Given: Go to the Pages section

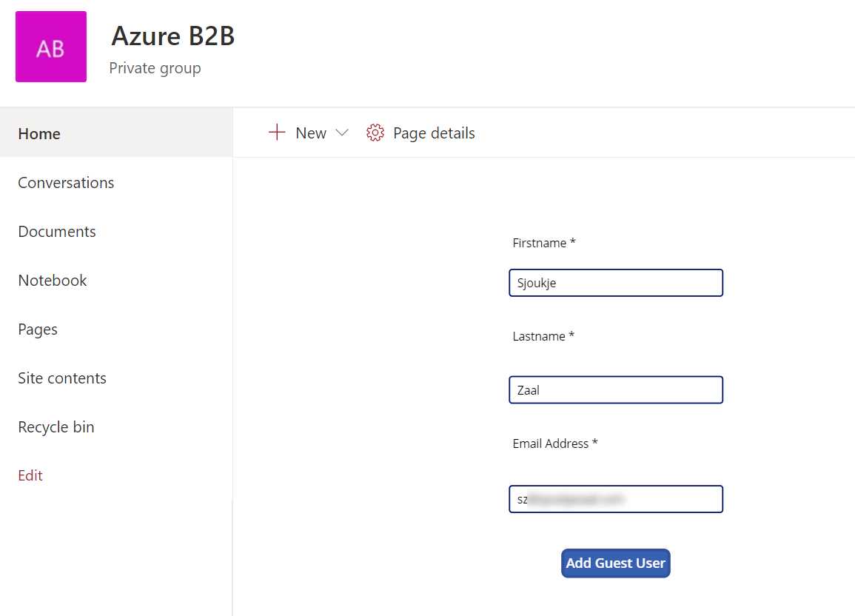Looking at the screenshot, I should coord(37,329).
